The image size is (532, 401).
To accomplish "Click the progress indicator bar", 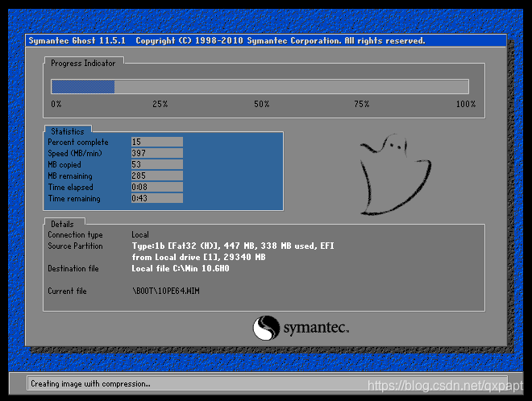I will click(260, 86).
